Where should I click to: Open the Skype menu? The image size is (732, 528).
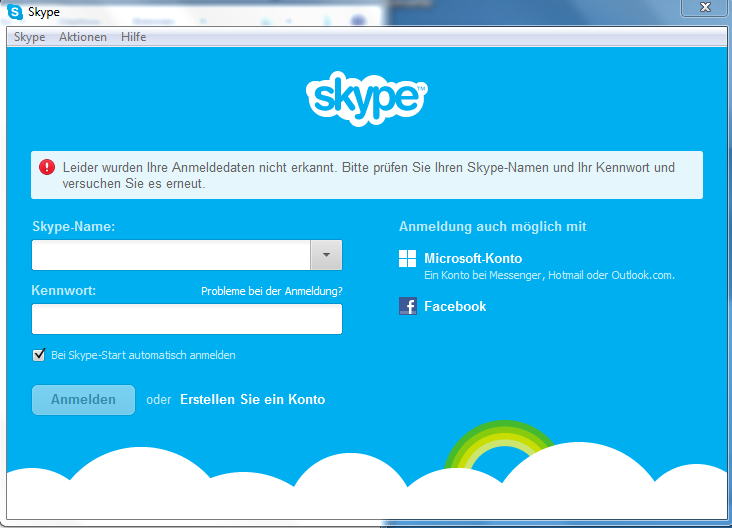point(29,37)
